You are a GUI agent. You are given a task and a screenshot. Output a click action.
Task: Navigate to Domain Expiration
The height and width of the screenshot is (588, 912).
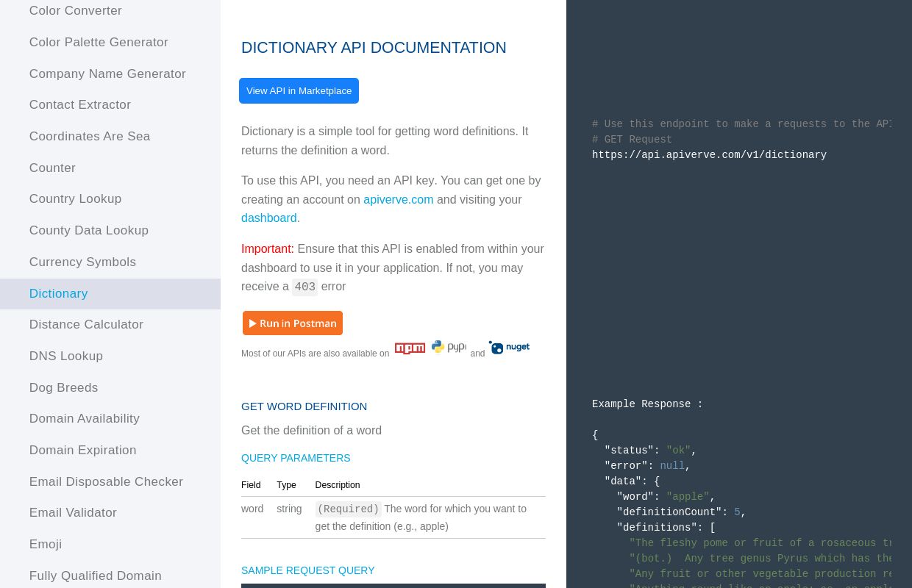110,451
